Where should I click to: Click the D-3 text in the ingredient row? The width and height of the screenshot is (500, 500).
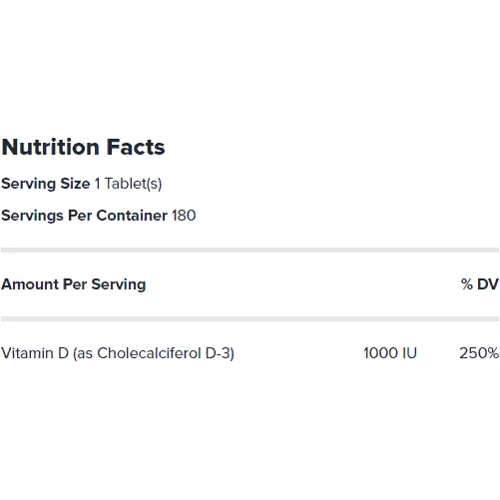pos(219,353)
